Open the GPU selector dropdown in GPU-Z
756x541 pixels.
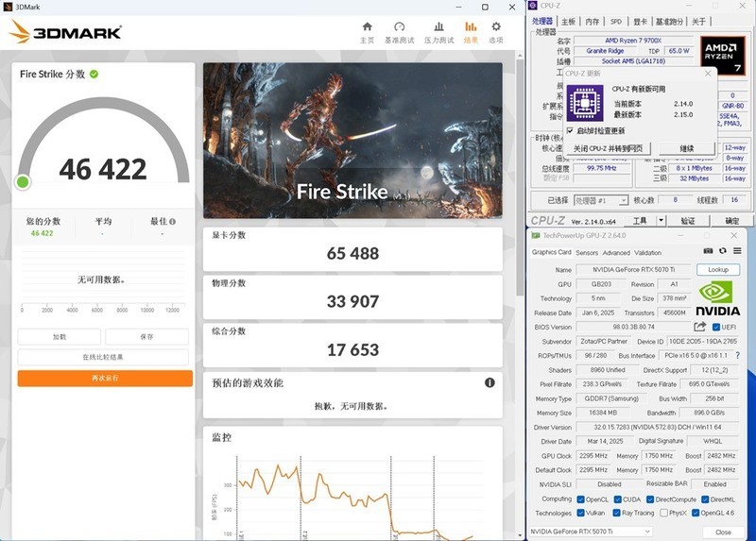point(591,532)
